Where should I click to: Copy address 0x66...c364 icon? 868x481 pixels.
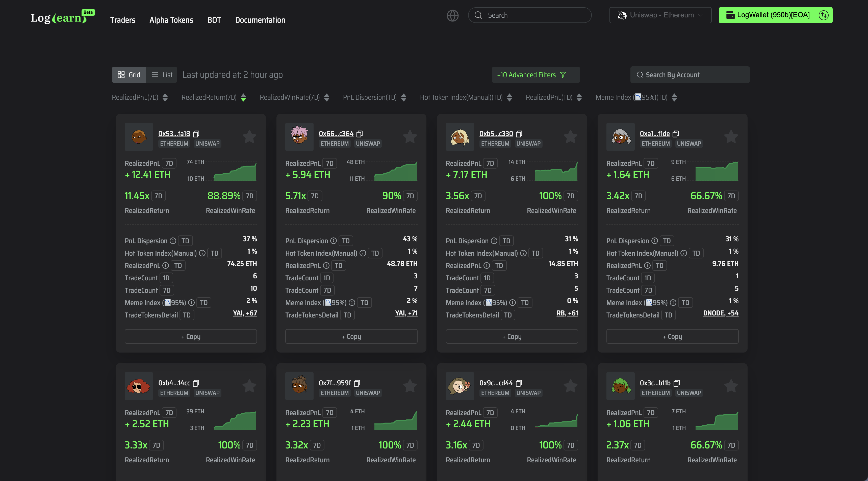360,134
